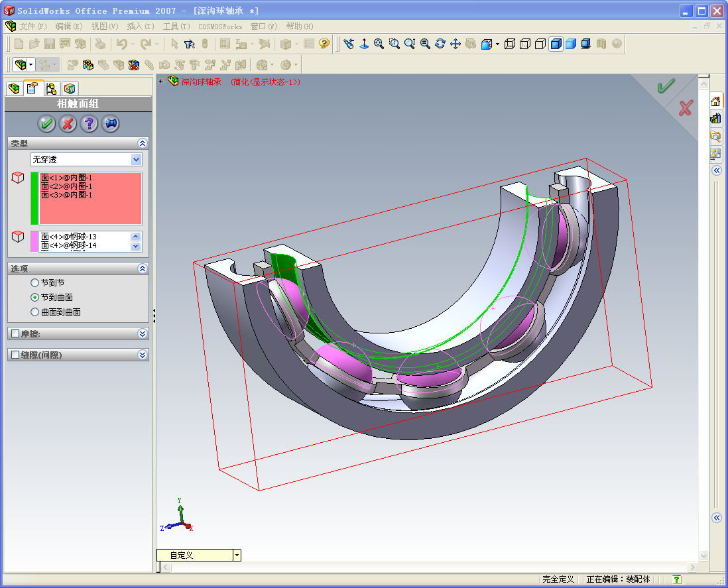
Task: Open the 帮助(H) menu
Action: 300,27
